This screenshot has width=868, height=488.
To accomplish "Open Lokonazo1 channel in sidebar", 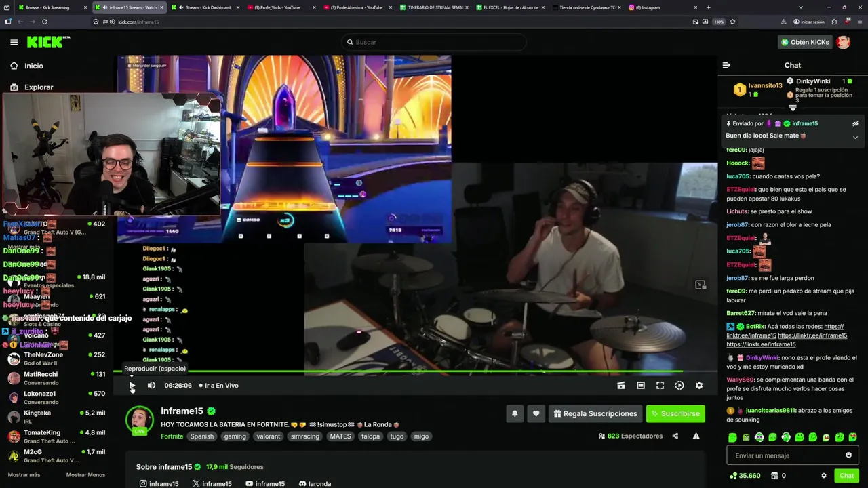I will [x=57, y=397].
